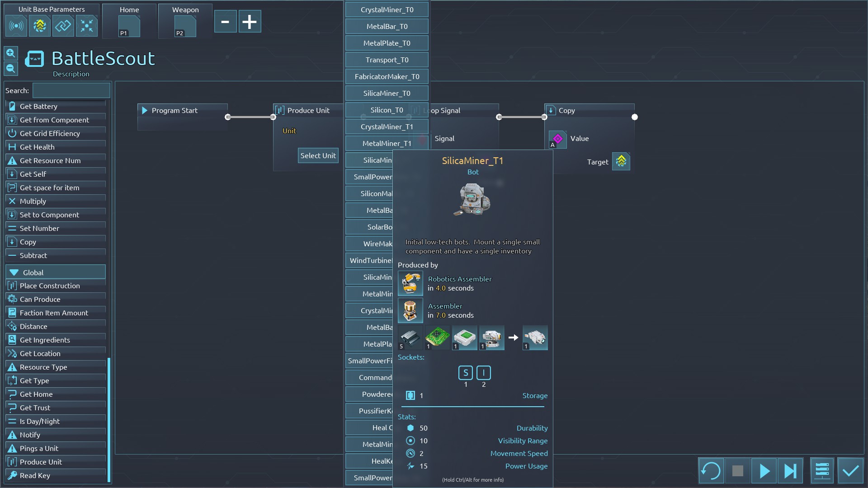Reset the program with the circular arrow

(x=711, y=471)
